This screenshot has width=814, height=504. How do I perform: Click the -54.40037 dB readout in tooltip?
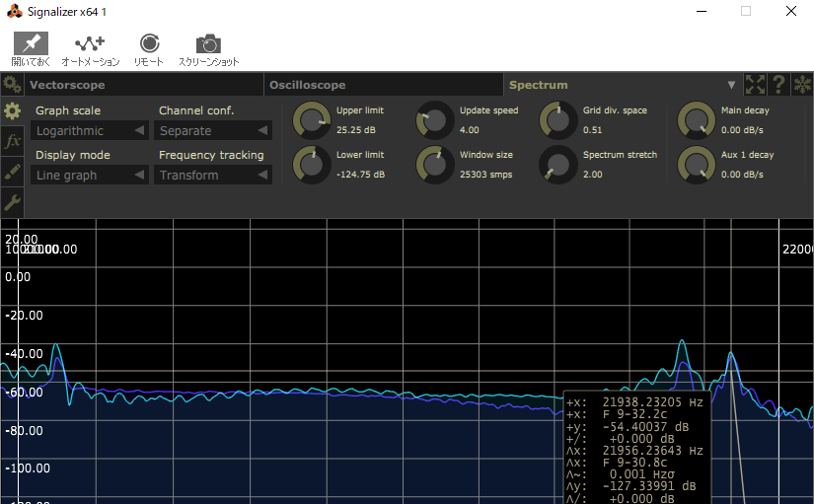click(x=645, y=427)
